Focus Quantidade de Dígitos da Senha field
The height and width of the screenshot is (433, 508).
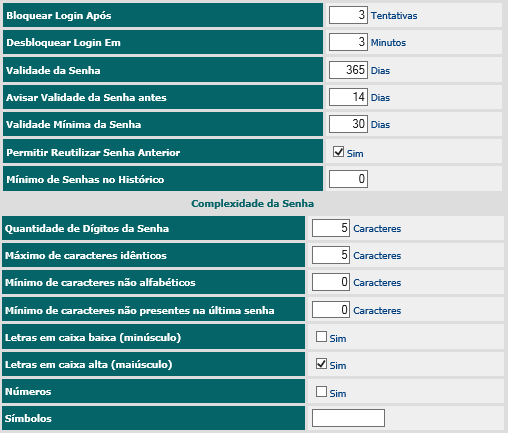[x=331, y=228]
